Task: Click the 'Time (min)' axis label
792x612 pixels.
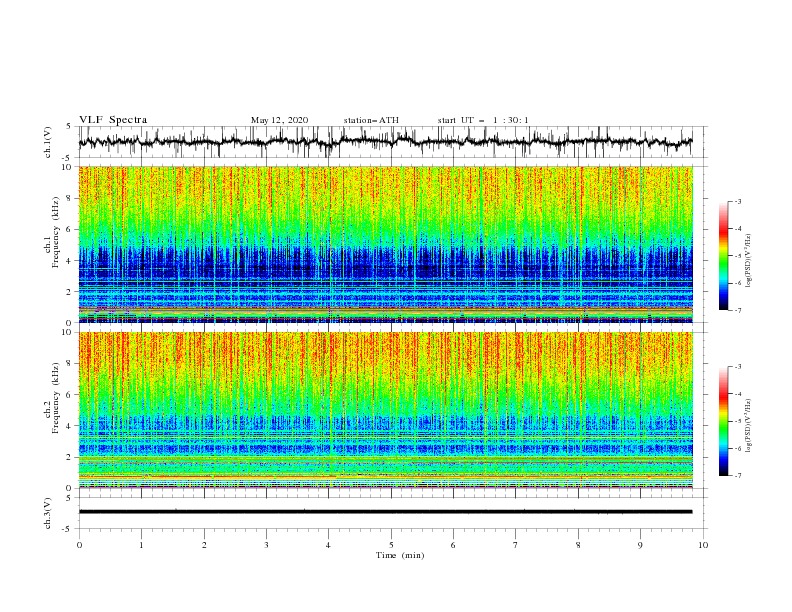Action: (x=400, y=555)
